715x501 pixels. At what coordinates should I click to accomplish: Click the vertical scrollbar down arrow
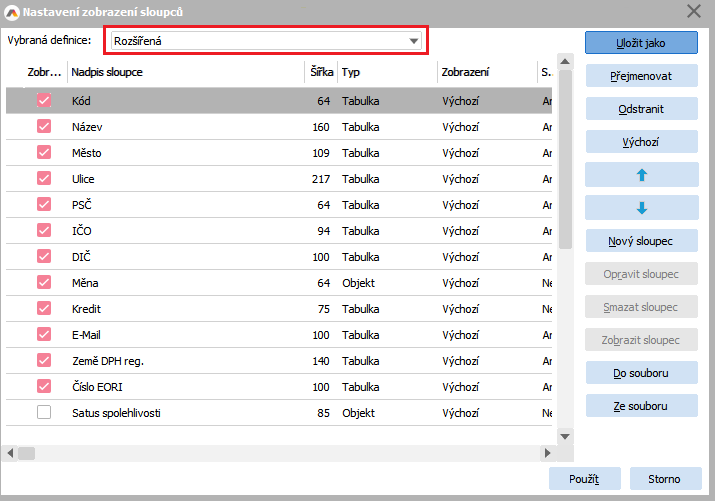pyautogui.click(x=565, y=436)
